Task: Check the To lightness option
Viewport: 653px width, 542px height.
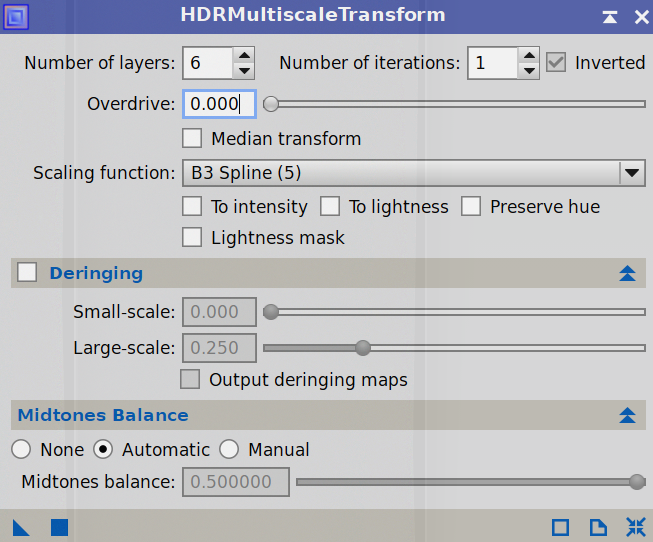Action: coord(330,206)
